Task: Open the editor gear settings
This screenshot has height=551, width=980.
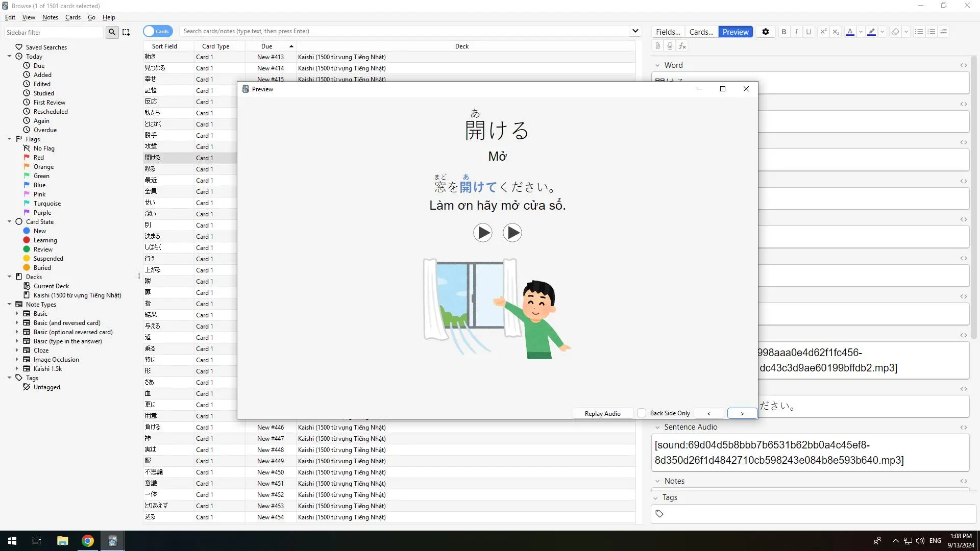Action: tap(765, 32)
